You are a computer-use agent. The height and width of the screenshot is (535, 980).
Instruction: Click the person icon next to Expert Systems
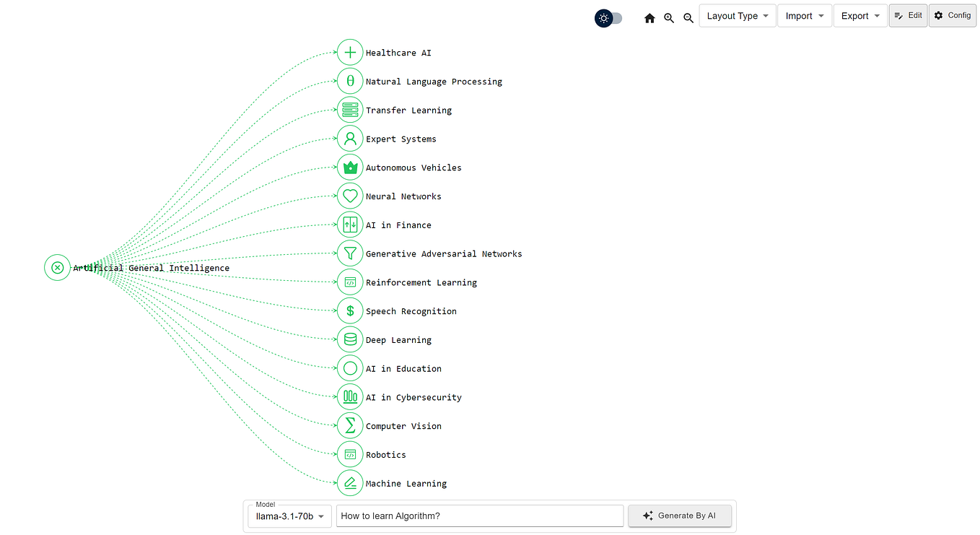click(x=350, y=138)
